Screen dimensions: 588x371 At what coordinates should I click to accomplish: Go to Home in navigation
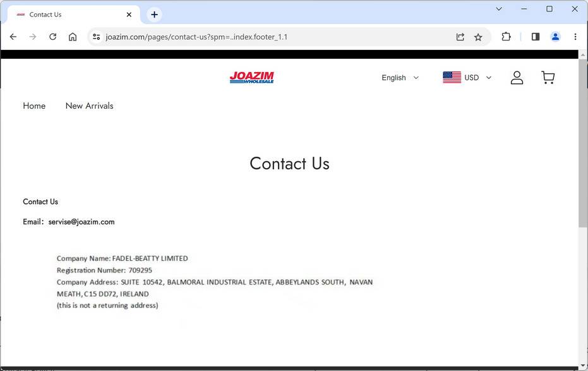[x=34, y=106]
